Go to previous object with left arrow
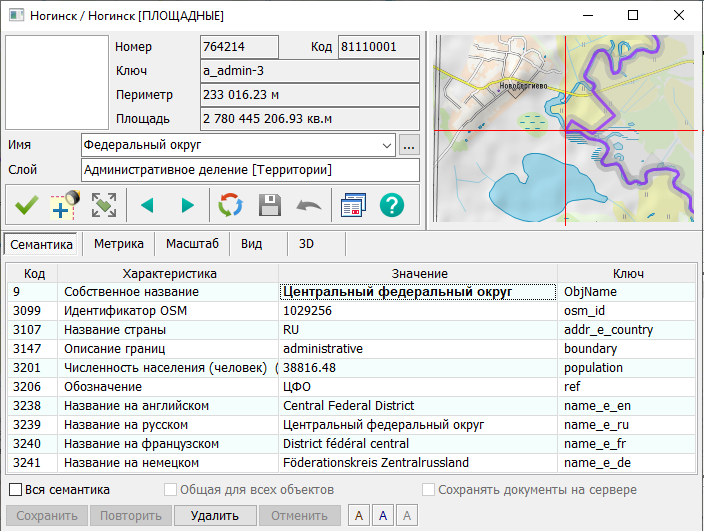The width and height of the screenshot is (704, 531). (x=147, y=206)
